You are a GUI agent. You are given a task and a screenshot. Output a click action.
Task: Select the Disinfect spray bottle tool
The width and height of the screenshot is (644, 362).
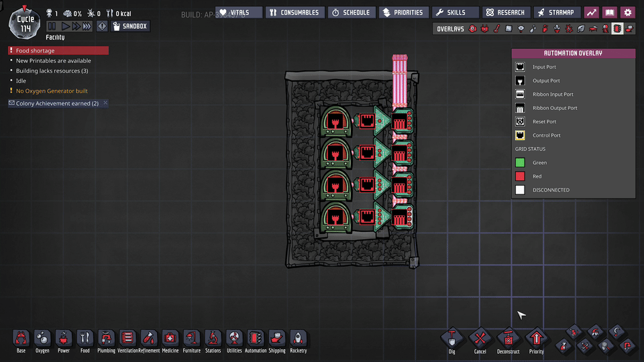coord(563,347)
